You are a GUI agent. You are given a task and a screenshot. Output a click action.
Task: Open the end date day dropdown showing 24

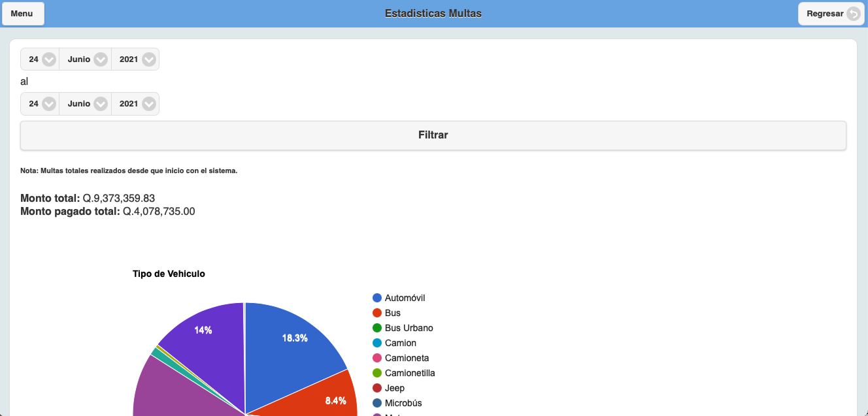(40, 104)
